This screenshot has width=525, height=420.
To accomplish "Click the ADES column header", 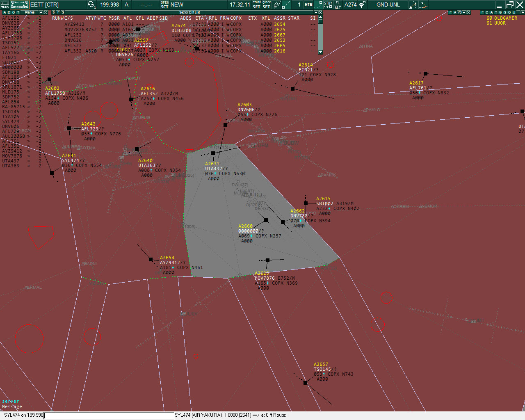I will pyautogui.click(x=186, y=18).
